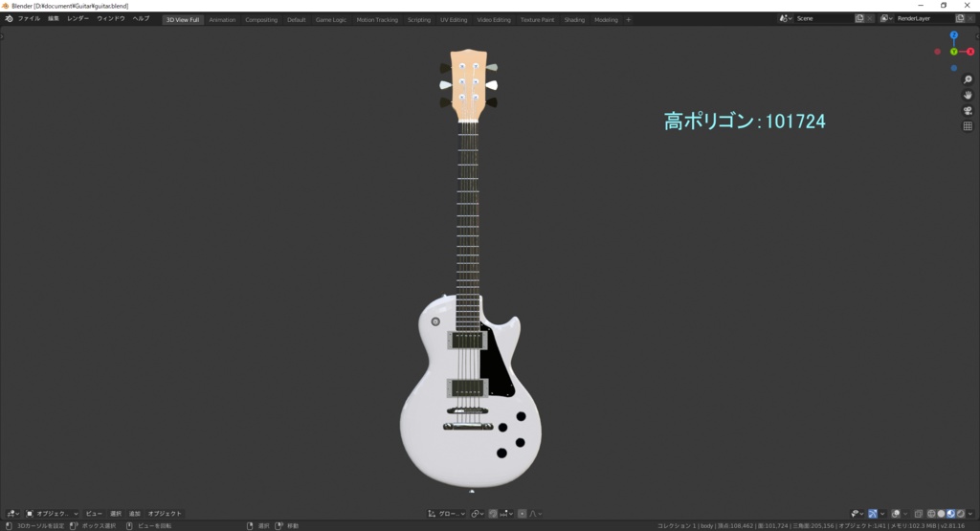Click the pan view hand icon
The image size is (980, 531).
pyautogui.click(x=968, y=95)
